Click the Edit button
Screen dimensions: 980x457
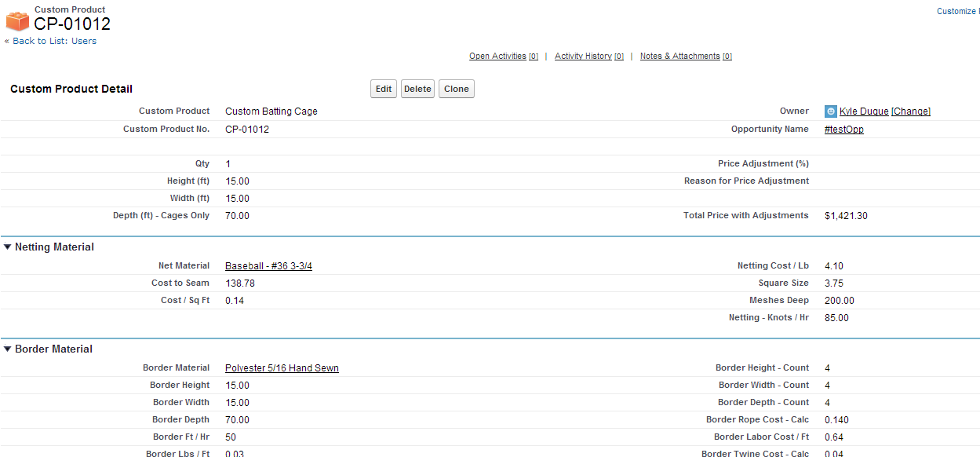(384, 89)
